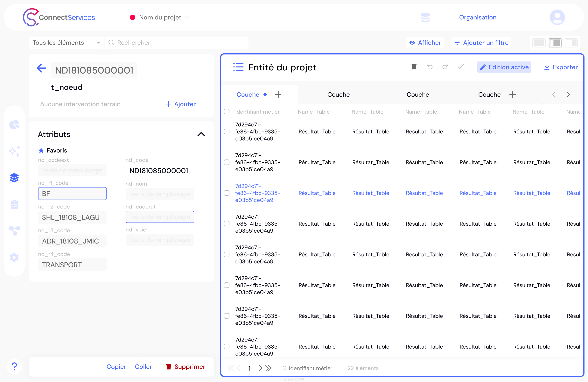Viewport: 588px width, 382px height.
Task: Check the second row's checkbox
Action: [x=227, y=162]
